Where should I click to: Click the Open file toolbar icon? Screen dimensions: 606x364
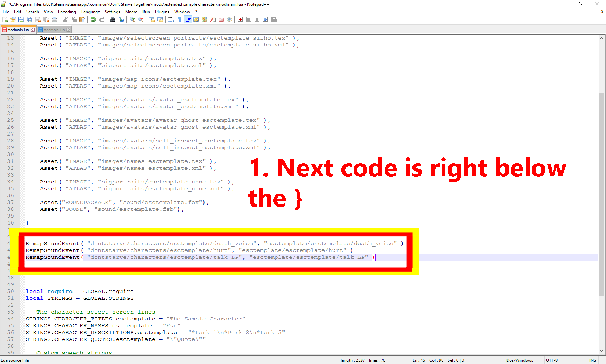pyautogui.click(x=13, y=19)
